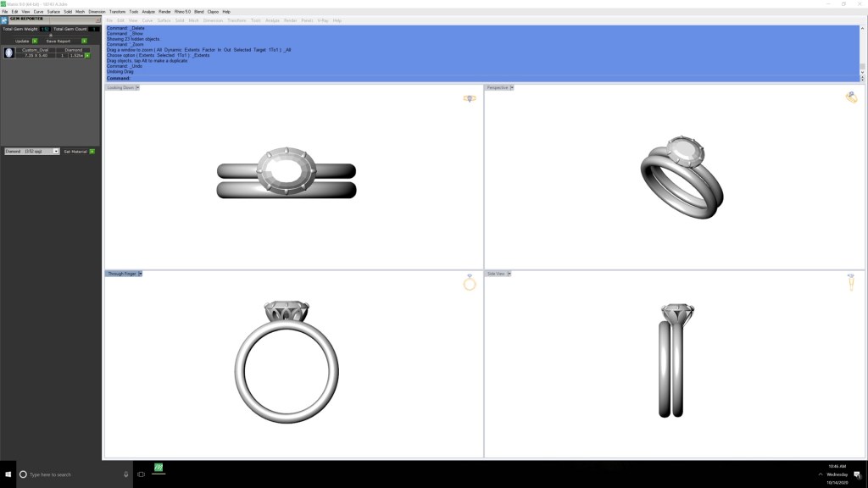Image resolution: width=868 pixels, height=488 pixels.
Task: Click the Update green arrow button
Action: [35, 41]
